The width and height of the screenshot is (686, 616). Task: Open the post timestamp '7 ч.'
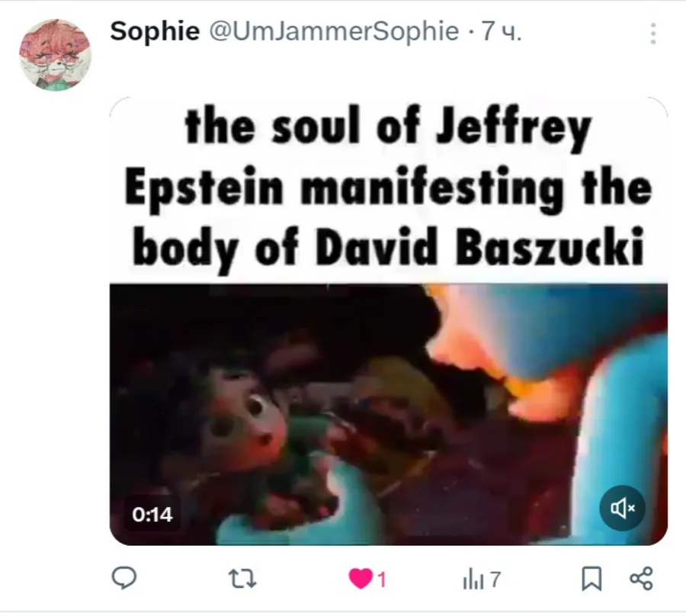pos(502,31)
